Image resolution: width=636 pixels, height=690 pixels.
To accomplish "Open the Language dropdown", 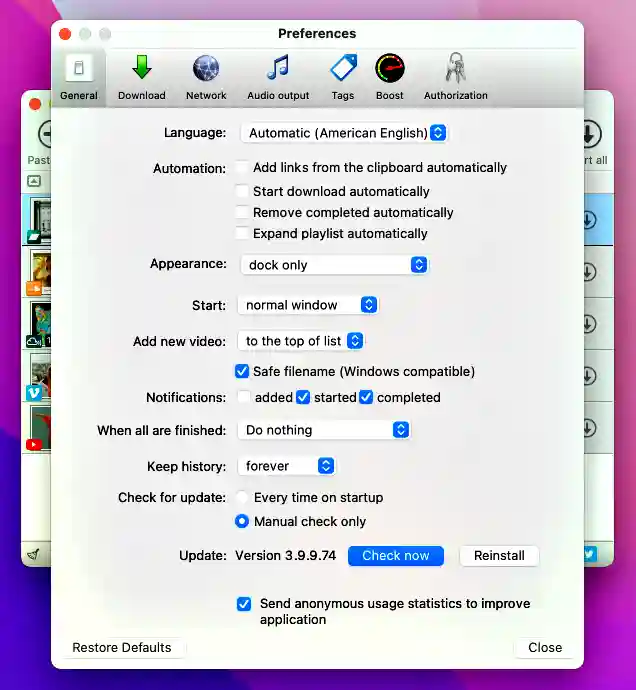I will click(344, 133).
